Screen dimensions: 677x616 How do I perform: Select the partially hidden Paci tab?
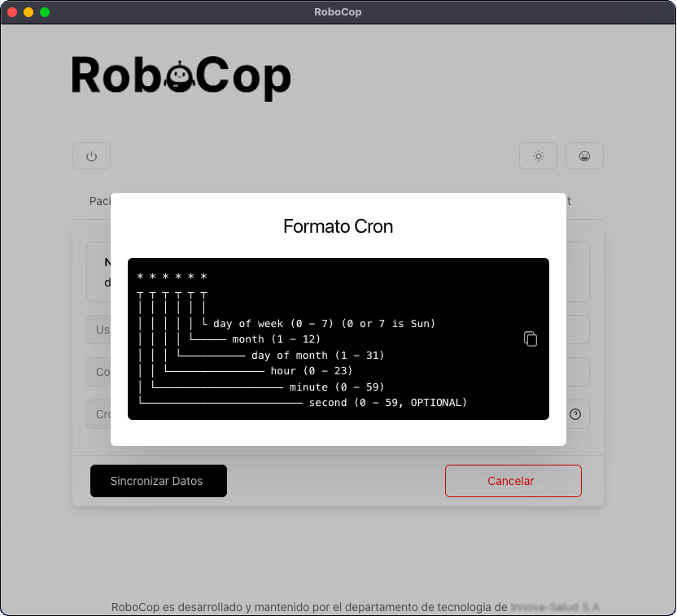click(x=100, y=201)
